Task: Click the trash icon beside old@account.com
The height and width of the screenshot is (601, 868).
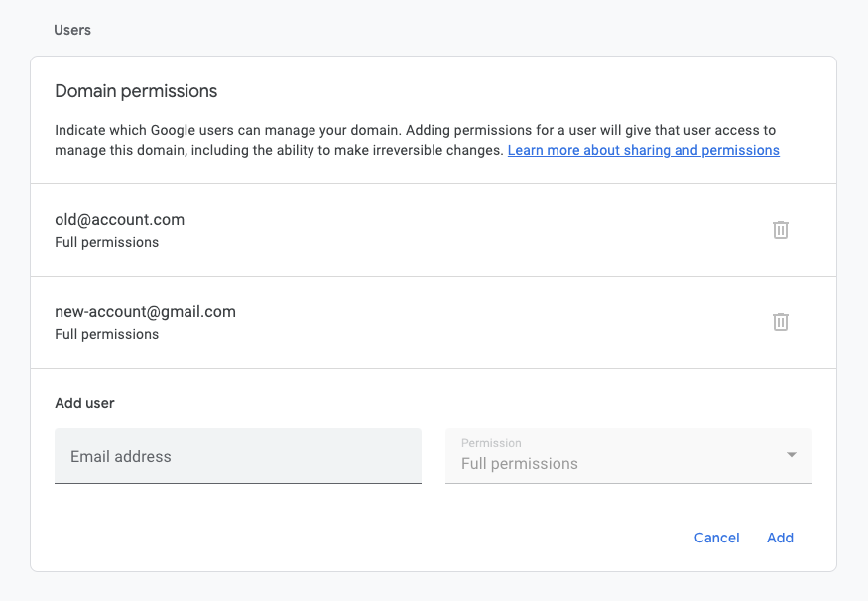Action: tap(781, 230)
